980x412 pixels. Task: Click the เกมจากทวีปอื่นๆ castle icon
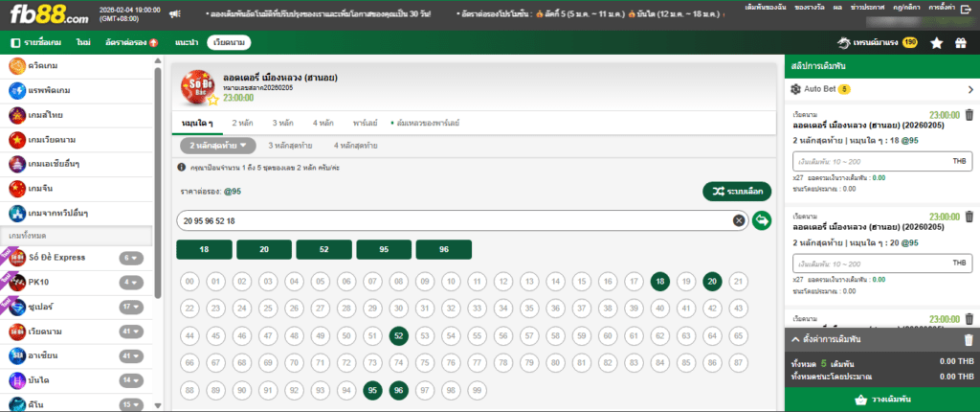17,214
